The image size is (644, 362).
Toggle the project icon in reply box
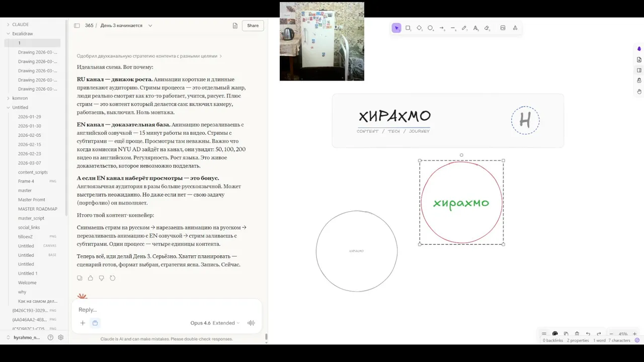[x=95, y=323]
